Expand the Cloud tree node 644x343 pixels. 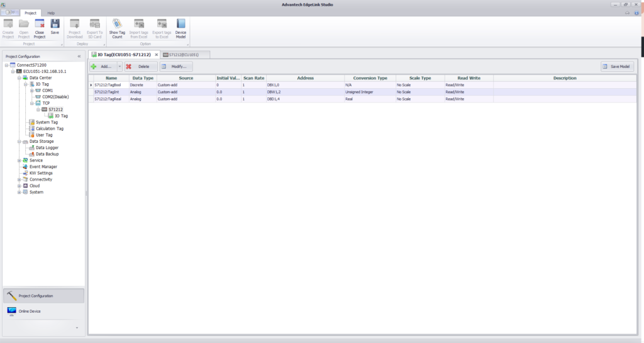coord(19,186)
